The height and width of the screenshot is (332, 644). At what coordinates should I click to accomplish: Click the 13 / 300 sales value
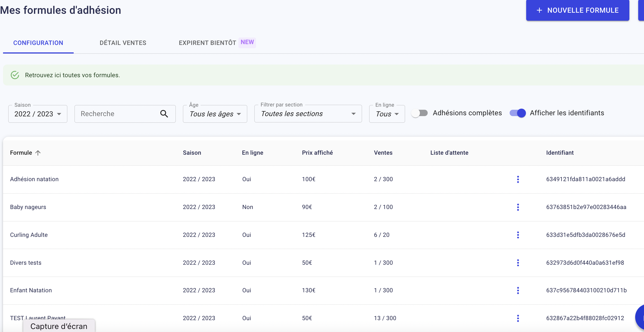point(385,318)
